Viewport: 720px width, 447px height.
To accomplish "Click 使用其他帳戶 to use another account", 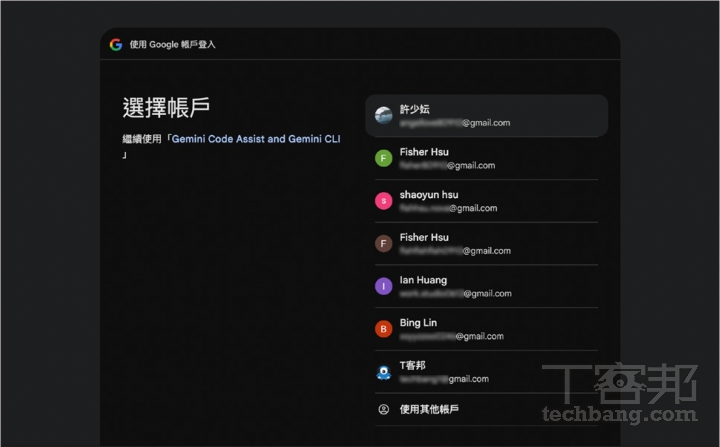I will click(x=429, y=409).
